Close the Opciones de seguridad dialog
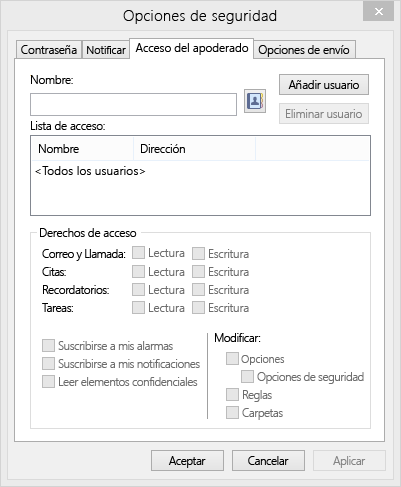 coord(378,12)
